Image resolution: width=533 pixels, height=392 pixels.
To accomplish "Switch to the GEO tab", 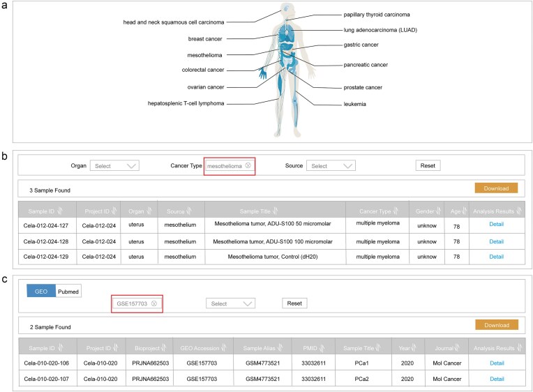I will [x=40, y=292].
